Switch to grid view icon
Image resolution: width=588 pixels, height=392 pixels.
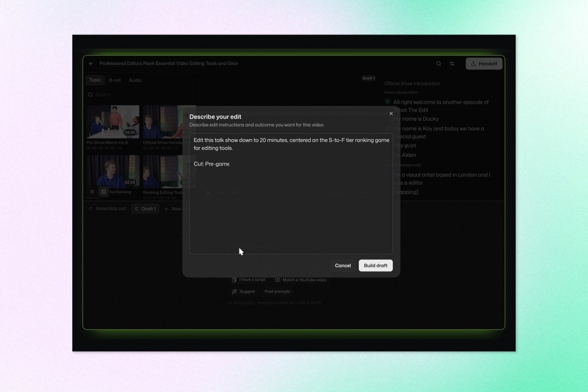pos(103,191)
